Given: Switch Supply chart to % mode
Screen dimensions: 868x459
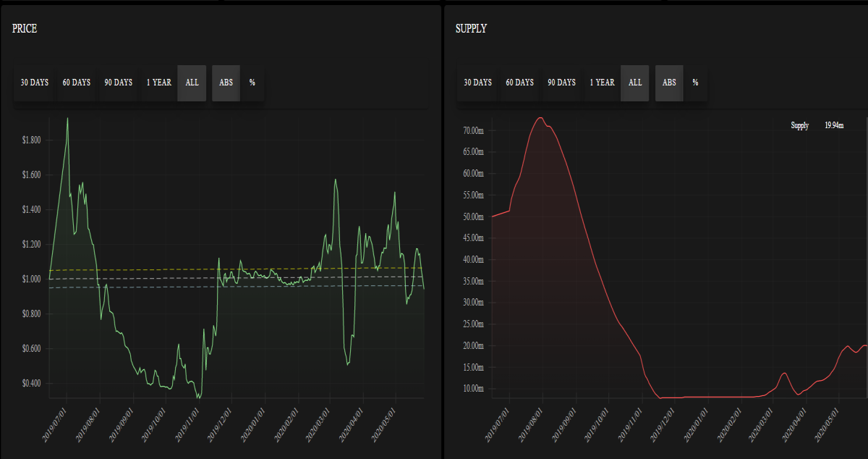Looking at the screenshot, I should pos(696,83).
